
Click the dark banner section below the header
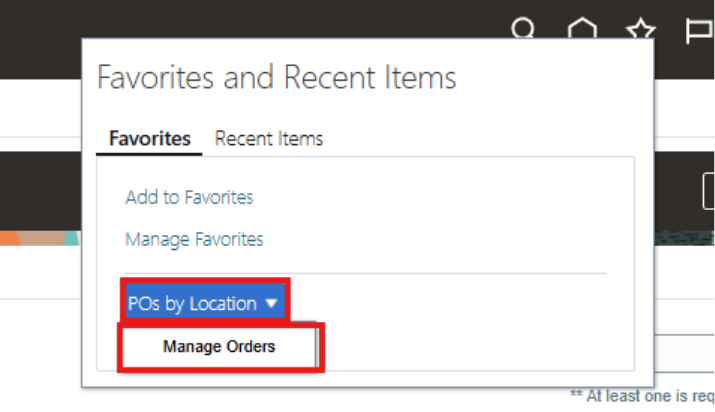tap(41, 191)
